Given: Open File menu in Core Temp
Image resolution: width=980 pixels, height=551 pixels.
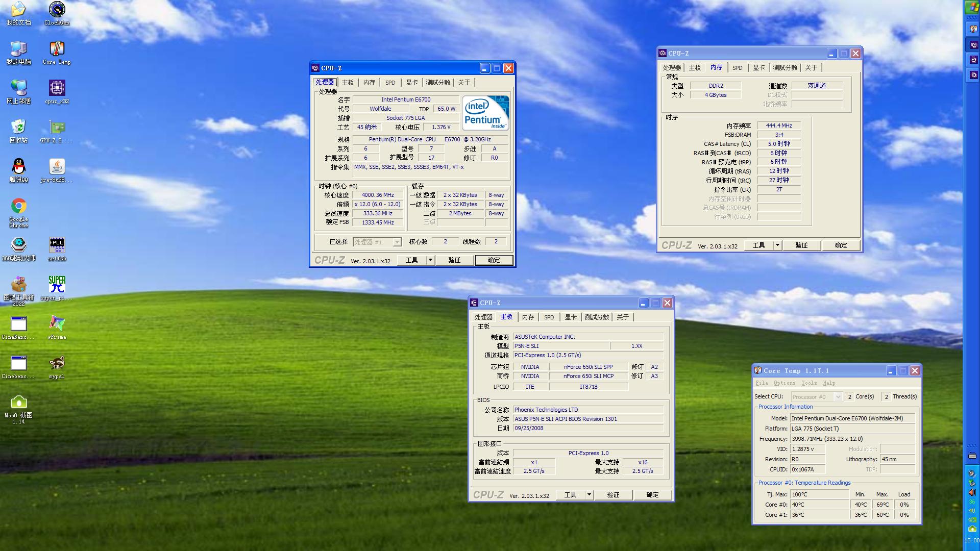Looking at the screenshot, I should 762,383.
